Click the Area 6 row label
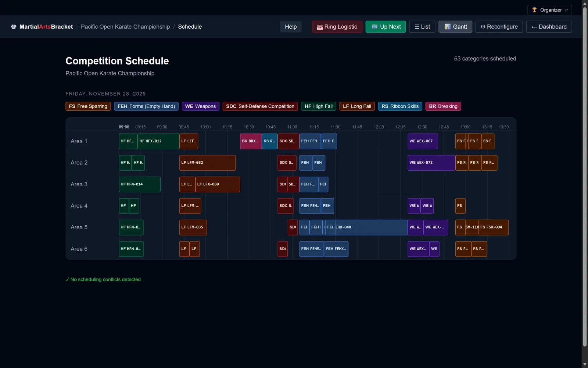The height and width of the screenshot is (368, 588). pyautogui.click(x=79, y=249)
